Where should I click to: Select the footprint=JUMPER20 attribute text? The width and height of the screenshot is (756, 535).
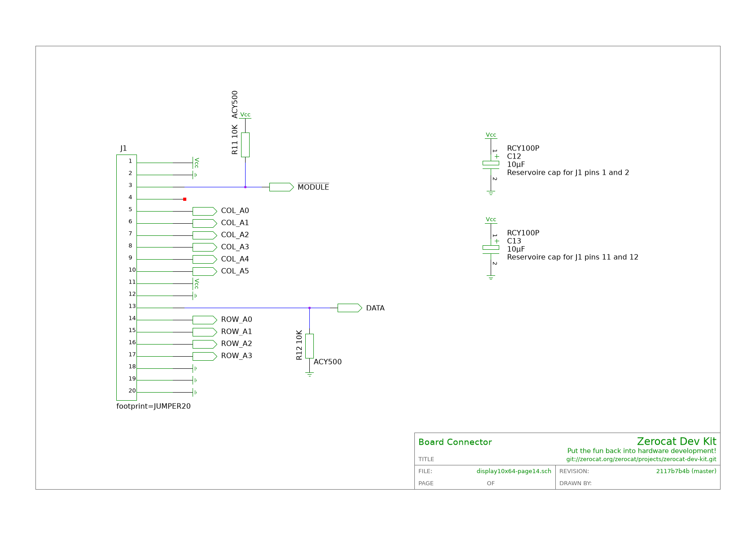154,407
